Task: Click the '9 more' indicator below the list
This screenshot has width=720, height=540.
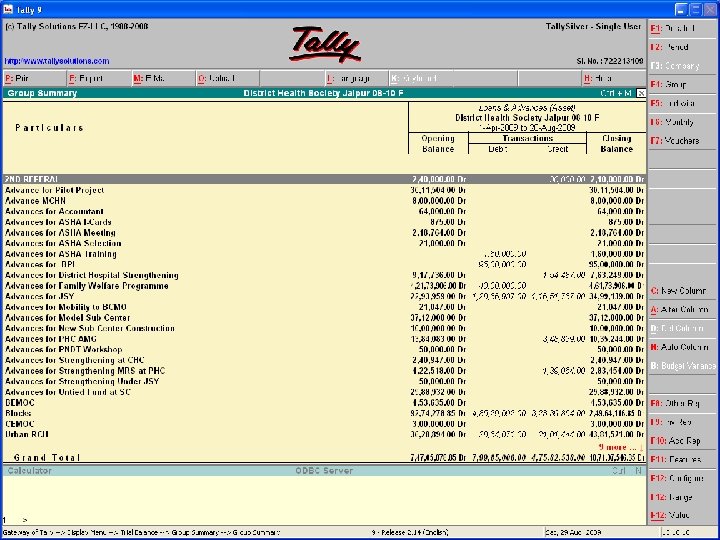Action: [x=621, y=447]
